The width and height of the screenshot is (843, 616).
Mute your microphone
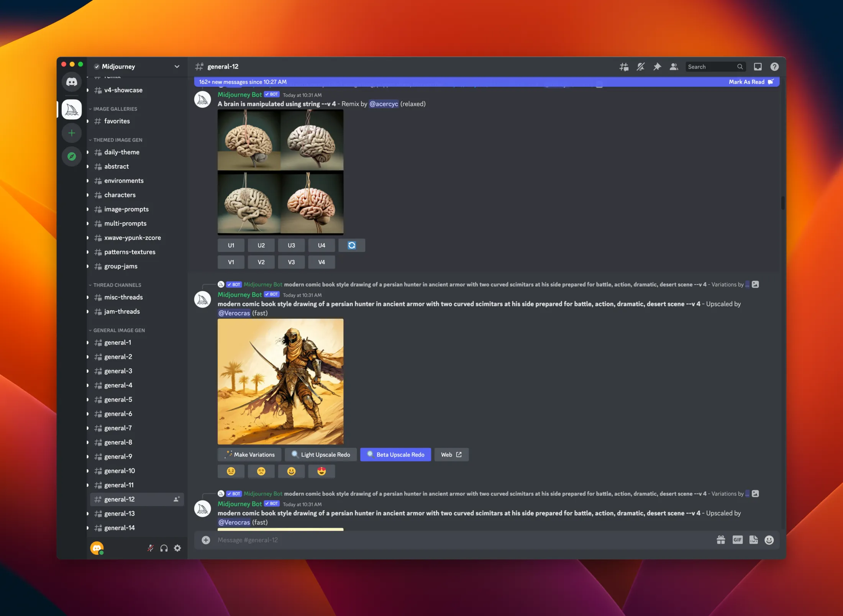(x=150, y=548)
